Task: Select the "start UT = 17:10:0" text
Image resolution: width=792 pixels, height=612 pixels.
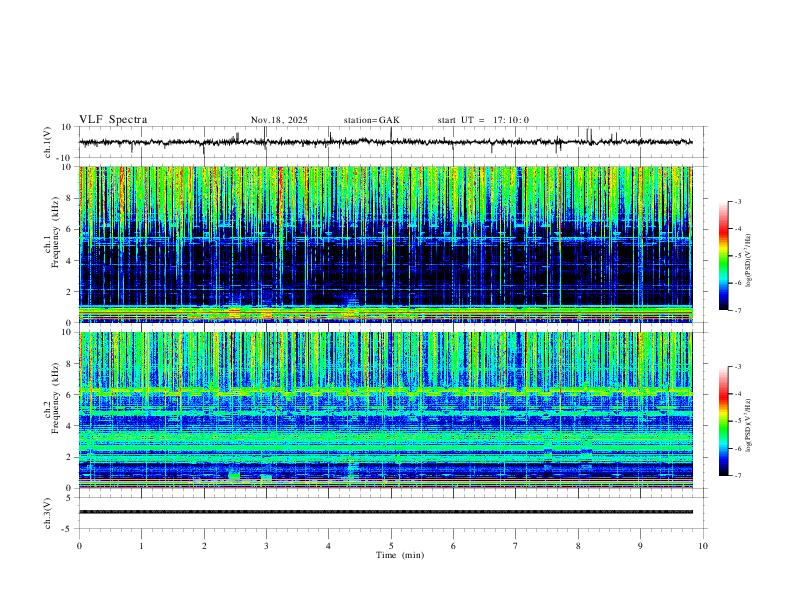Action: coord(483,120)
